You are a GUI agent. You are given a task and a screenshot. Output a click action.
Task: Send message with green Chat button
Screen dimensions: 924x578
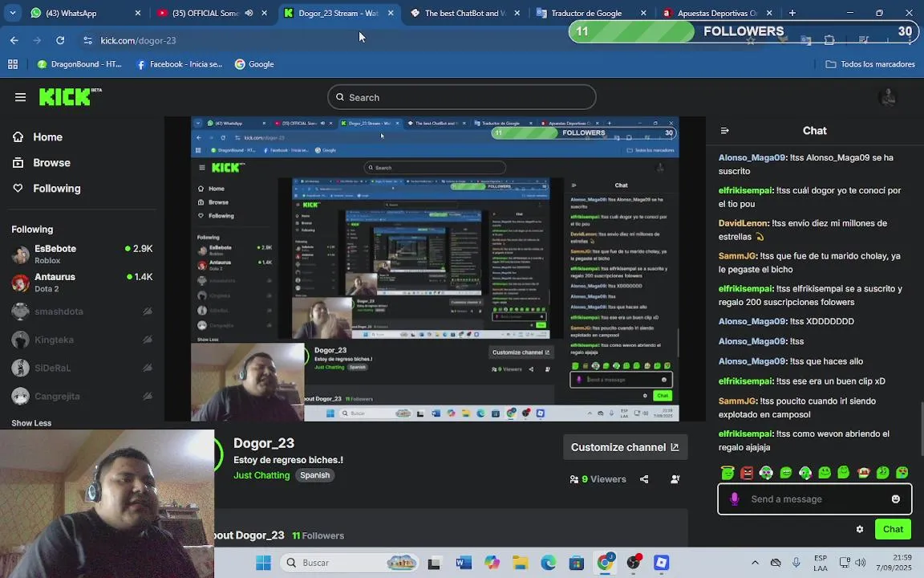[x=893, y=529]
